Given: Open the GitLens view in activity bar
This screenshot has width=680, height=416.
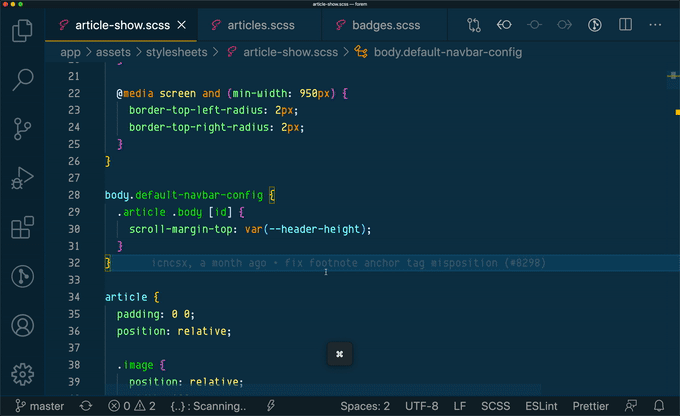Looking at the screenshot, I should pos(22,276).
